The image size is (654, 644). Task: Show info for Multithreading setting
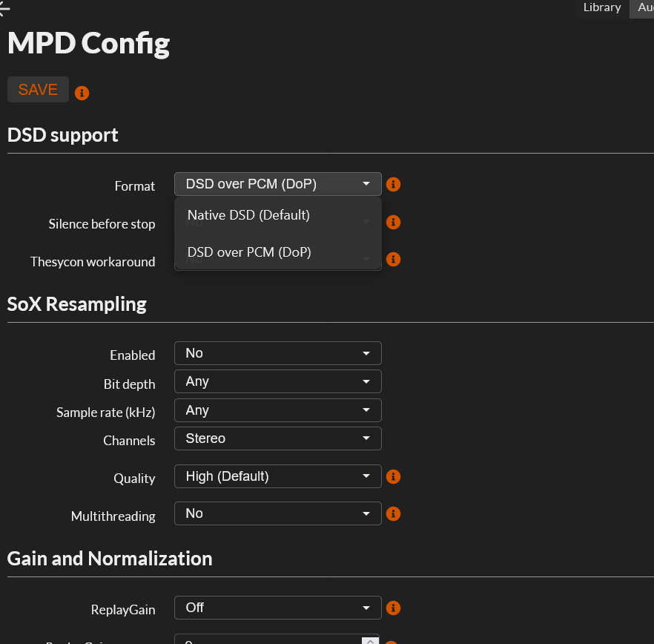click(x=393, y=513)
